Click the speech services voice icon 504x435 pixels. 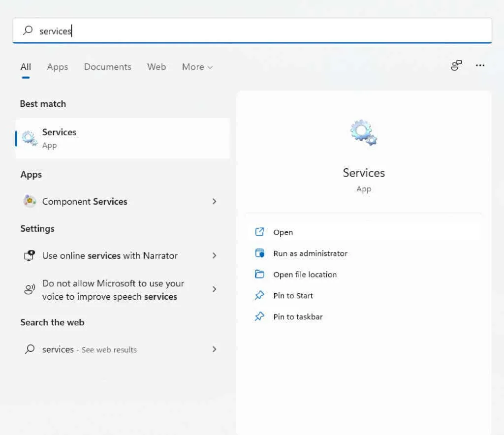[30, 289]
